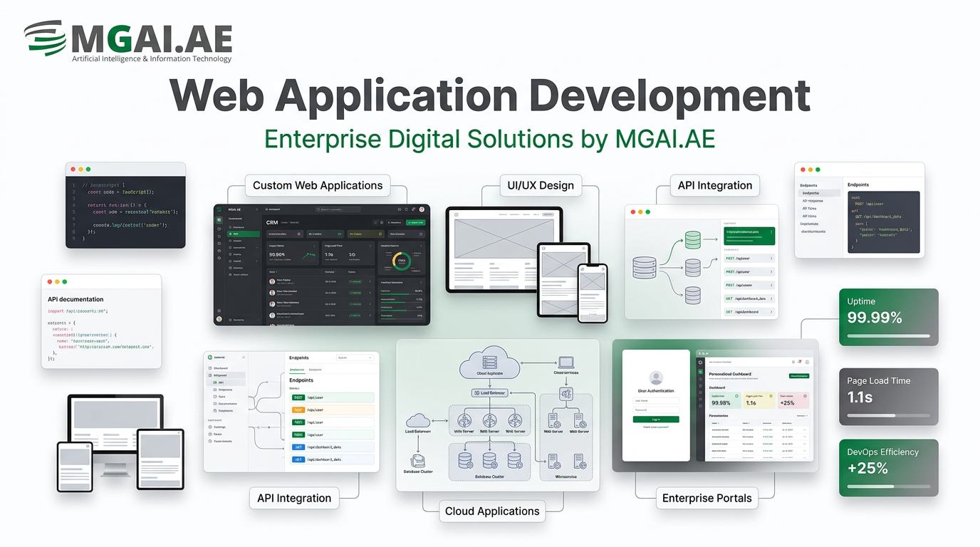Click the green database icon in API diagram
The width and height of the screenshot is (980, 547).
(693, 240)
